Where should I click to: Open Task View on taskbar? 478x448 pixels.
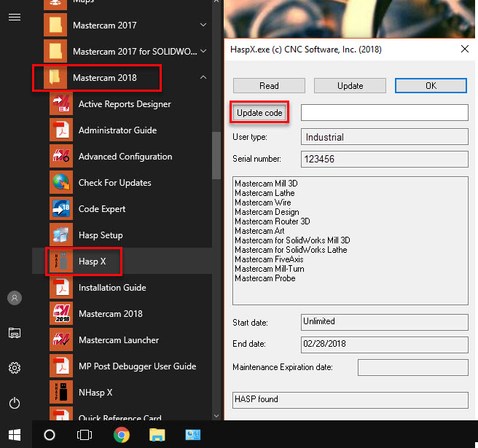(x=85, y=435)
